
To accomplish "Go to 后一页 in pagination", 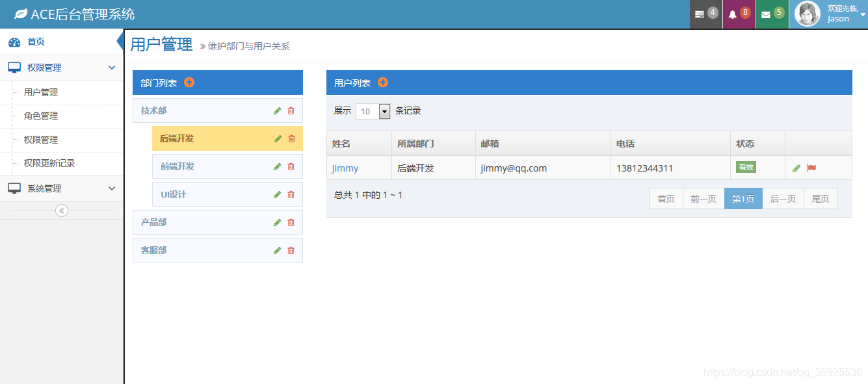I will 783,199.
